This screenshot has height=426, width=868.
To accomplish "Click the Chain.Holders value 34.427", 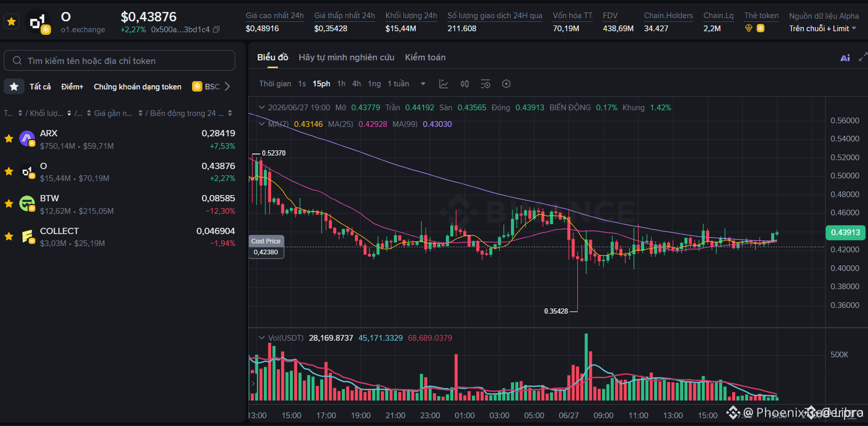I will 656,29.
